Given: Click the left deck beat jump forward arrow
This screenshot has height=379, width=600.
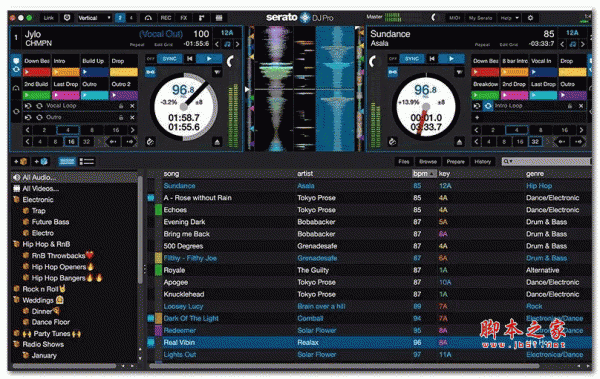Looking at the screenshot, I should point(129,142).
